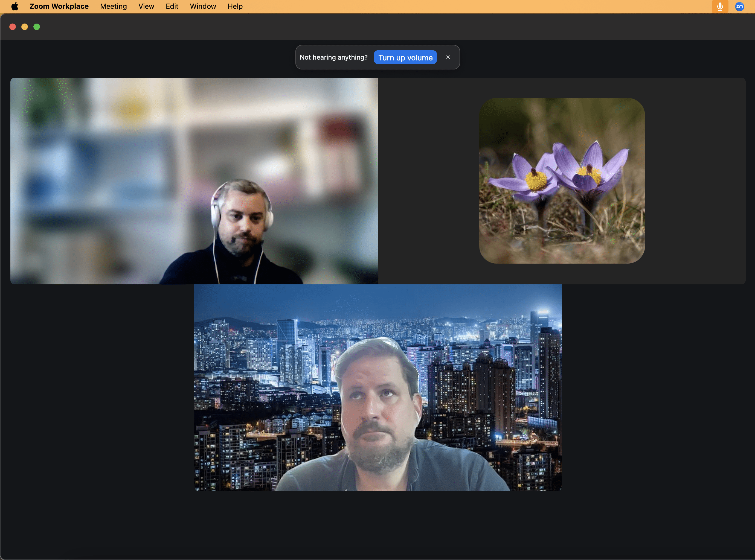The height and width of the screenshot is (560, 755).
Task: Click the yellow minimize window button
Action: (25, 27)
